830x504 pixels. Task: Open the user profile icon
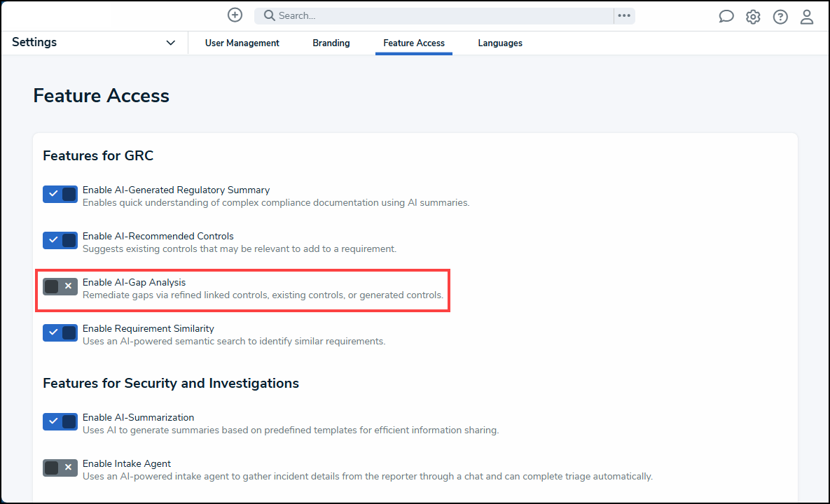(807, 17)
